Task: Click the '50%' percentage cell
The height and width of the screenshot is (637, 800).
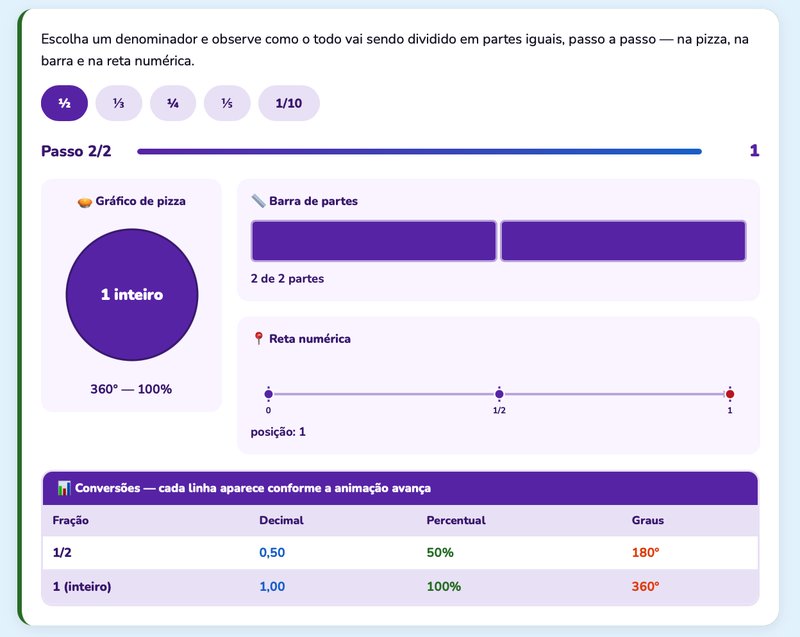Action: (x=440, y=552)
